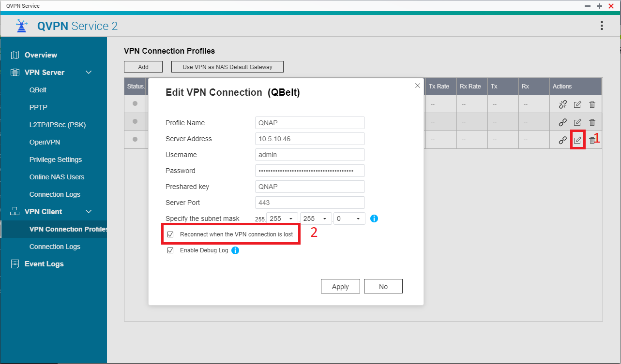Uncheck Reconnect when the VPN connection is lost
621x364 pixels.
[170, 234]
